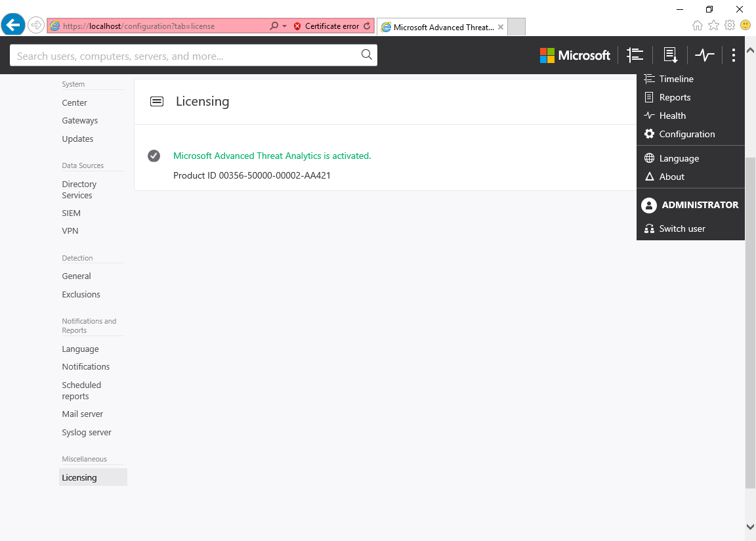
Task: Open the Health pulse icon in top bar
Action: click(704, 55)
